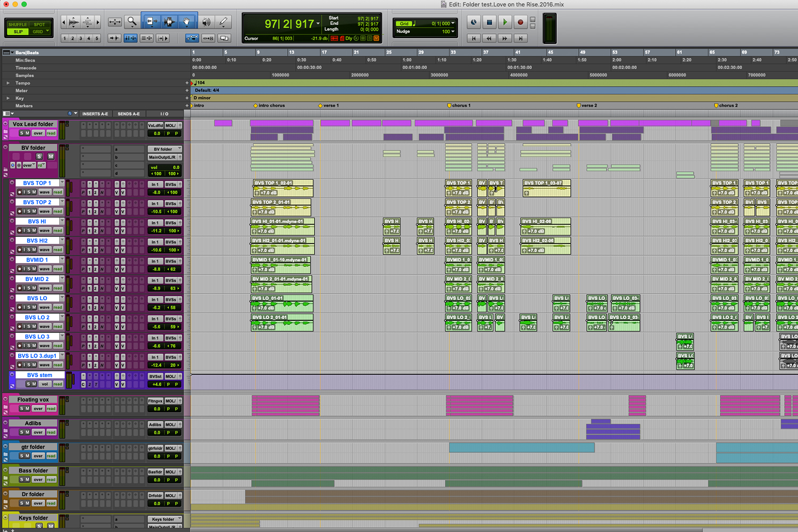Click the Online sync clock button
798x532 pixels.
point(473,22)
